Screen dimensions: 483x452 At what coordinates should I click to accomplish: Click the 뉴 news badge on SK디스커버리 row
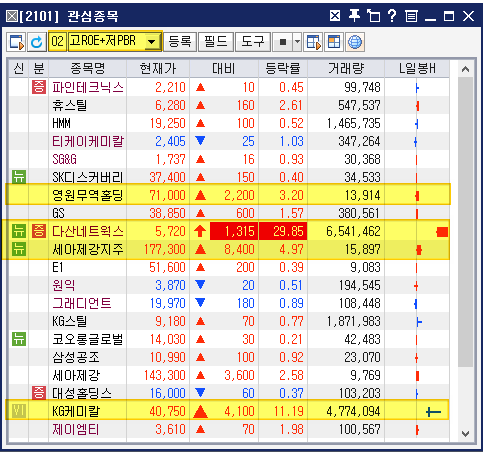coord(19,177)
